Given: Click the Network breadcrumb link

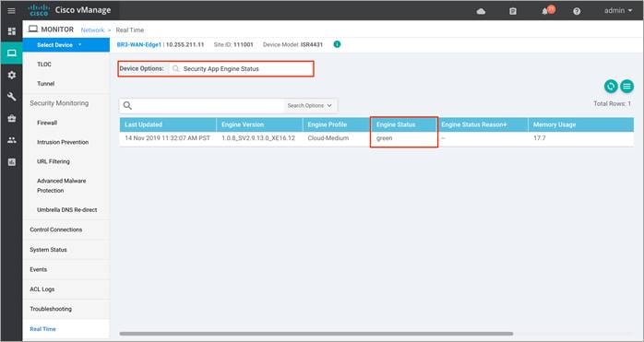Looking at the screenshot, I should (x=92, y=30).
